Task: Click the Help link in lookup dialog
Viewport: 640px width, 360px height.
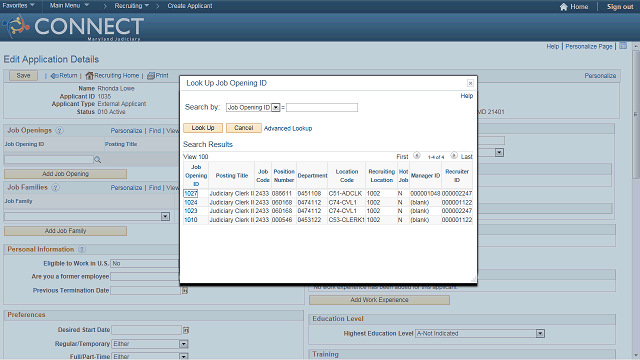Action: point(467,96)
